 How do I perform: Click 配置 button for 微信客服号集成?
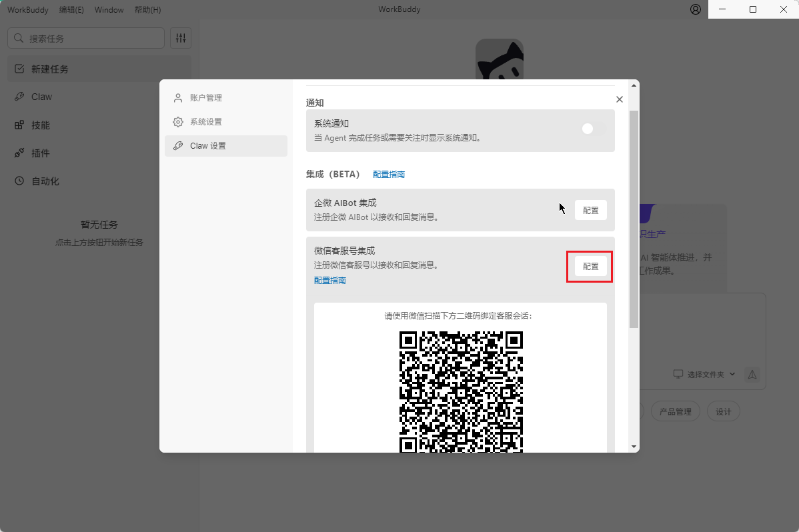590,266
